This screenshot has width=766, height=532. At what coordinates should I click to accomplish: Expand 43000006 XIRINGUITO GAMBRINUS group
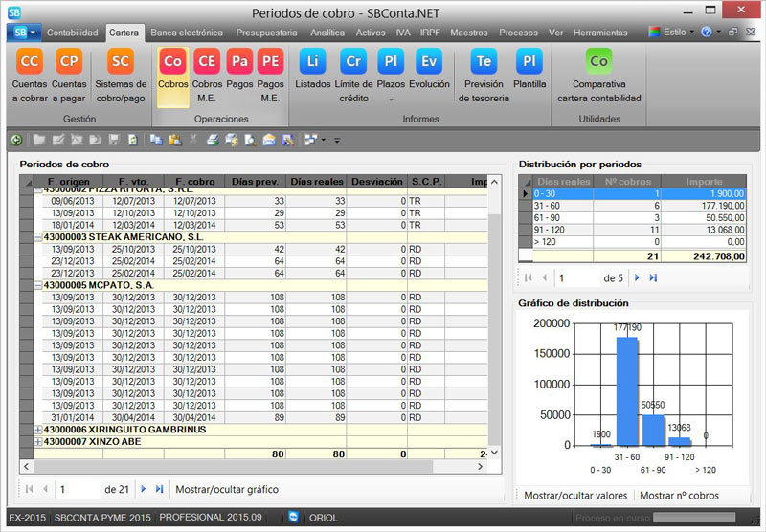[38, 430]
